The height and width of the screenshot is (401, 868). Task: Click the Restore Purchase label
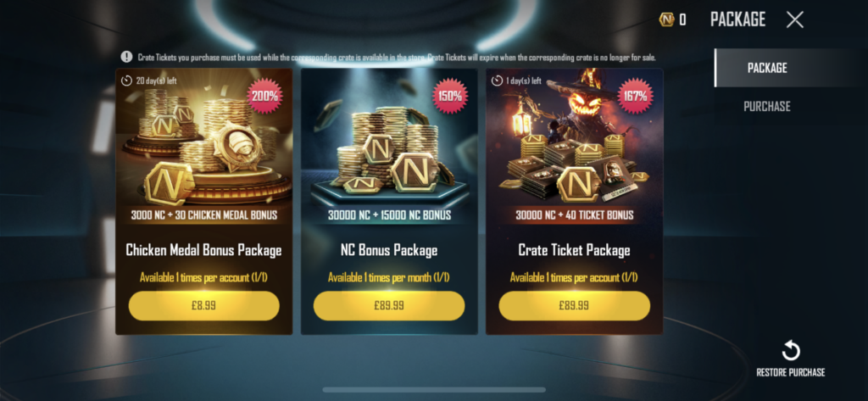pyautogui.click(x=791, y=373)
